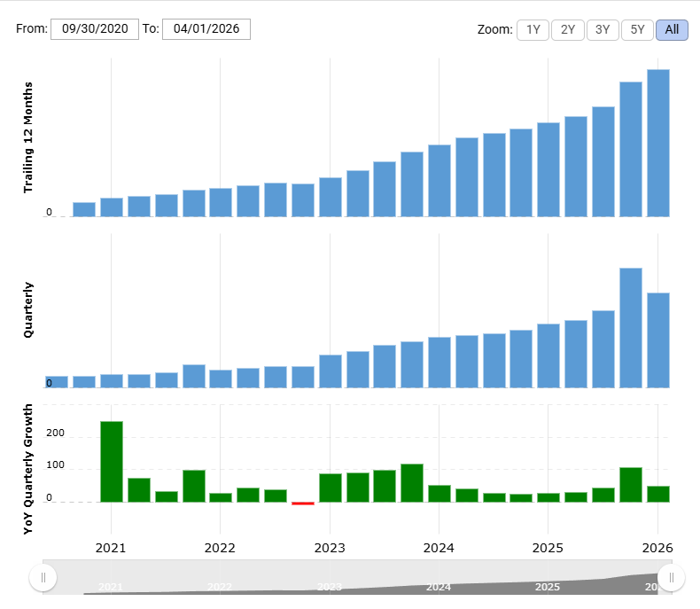Click the 2023 x-axis year label

pyautogui.click(x=330, y=548)
